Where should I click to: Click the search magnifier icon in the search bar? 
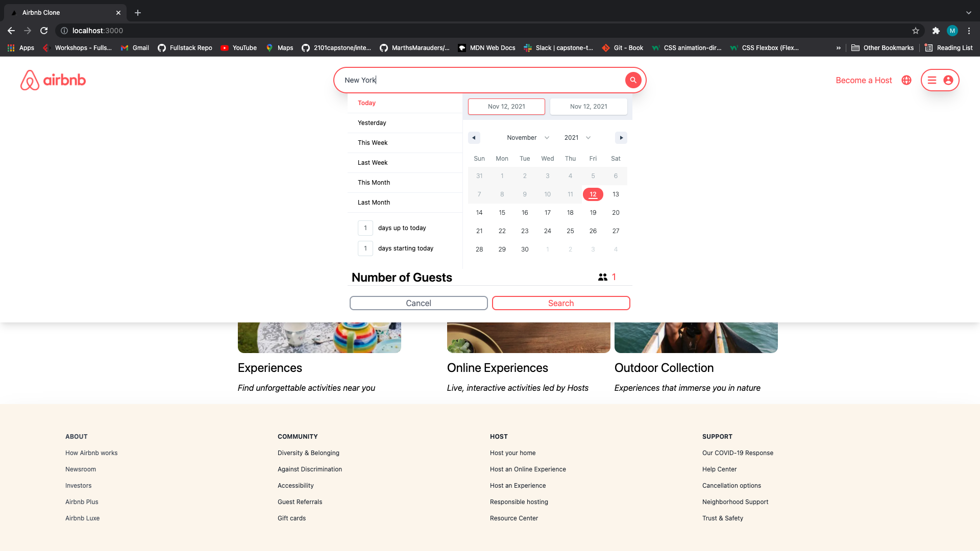coord(633,80)
